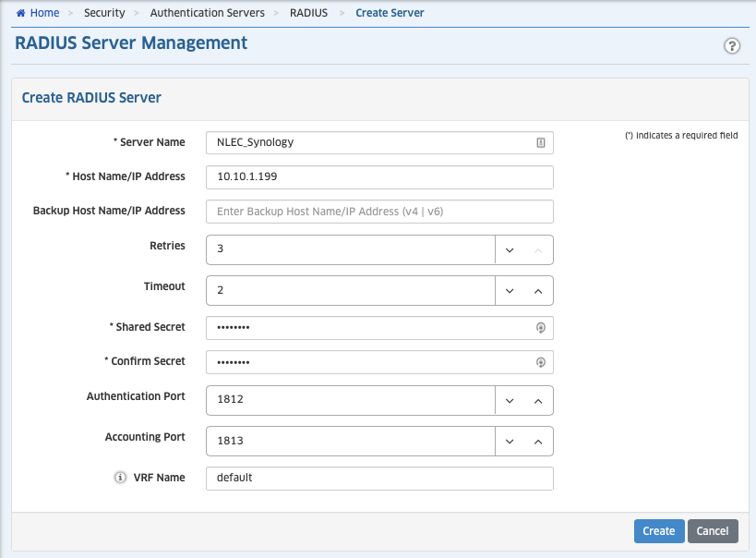
Task: Focus the Backup Host Name/IP Address field
Action: click(378, 212)
